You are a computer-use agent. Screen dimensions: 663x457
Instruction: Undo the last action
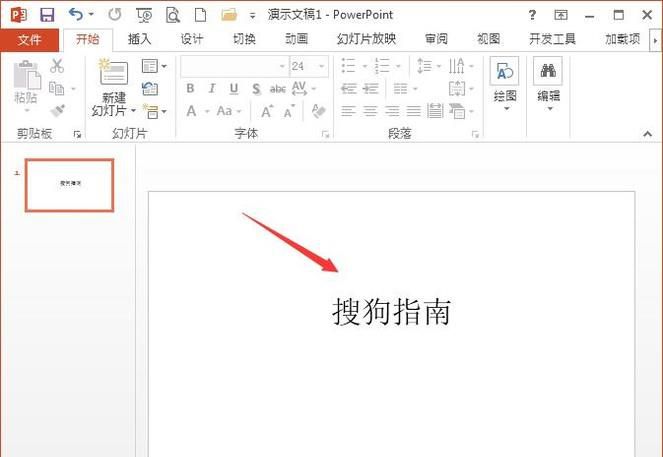76,14
